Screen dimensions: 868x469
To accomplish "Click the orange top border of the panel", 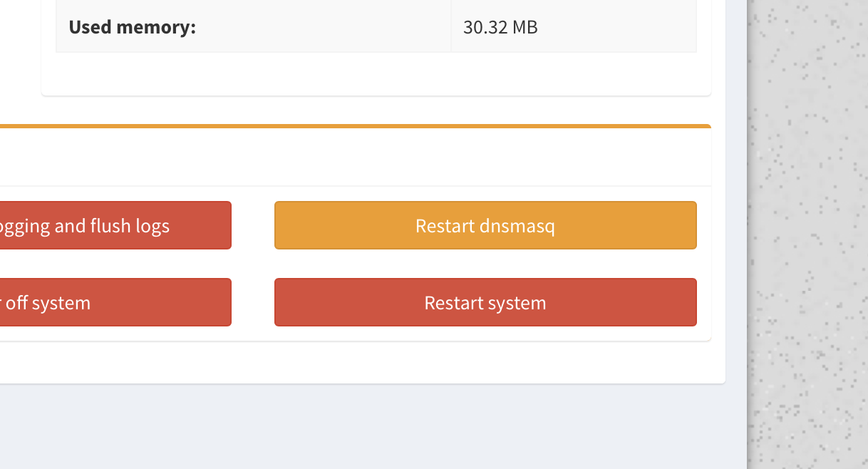I will coord(355,126).
